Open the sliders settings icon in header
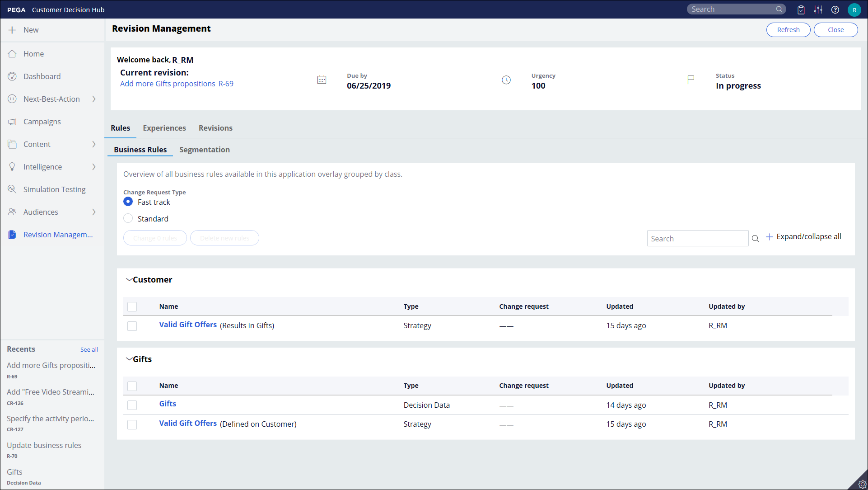Viewport: 868px width, 490px height. pos(818,9)
